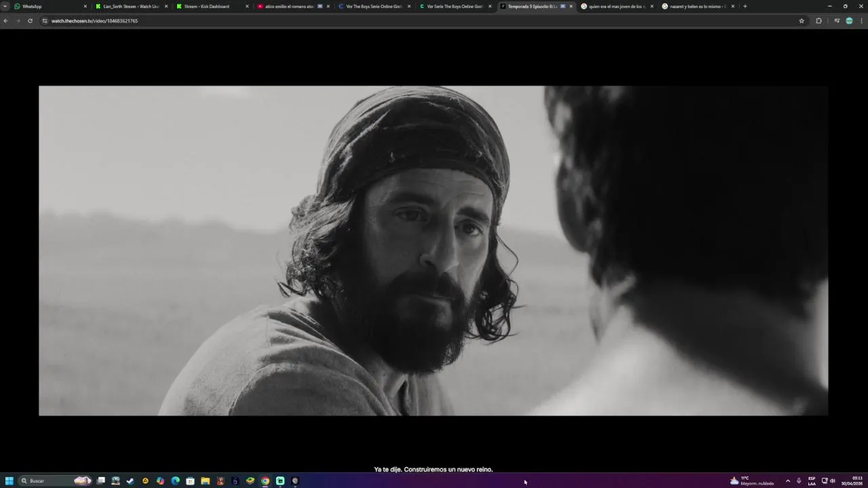Screen dimensions: 868x488
Task: Open the Windows Start menu
Action: (x=9, y=481)
